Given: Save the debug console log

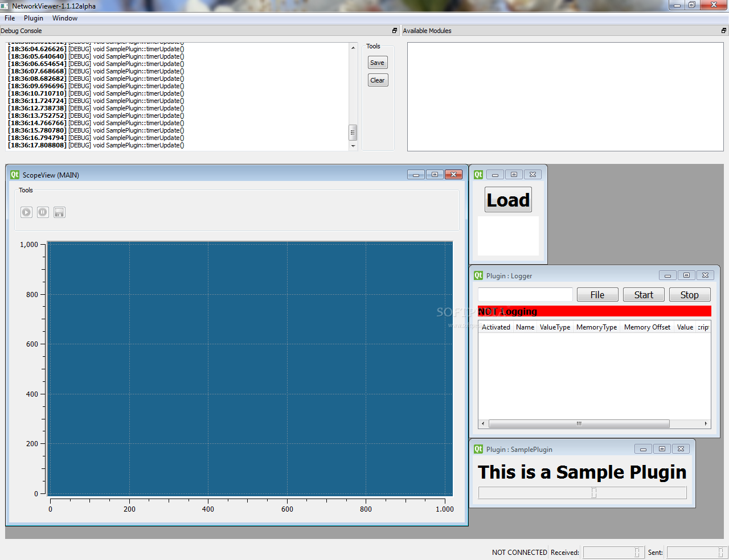Looking at the screenshot, I should tap(378, 63).
